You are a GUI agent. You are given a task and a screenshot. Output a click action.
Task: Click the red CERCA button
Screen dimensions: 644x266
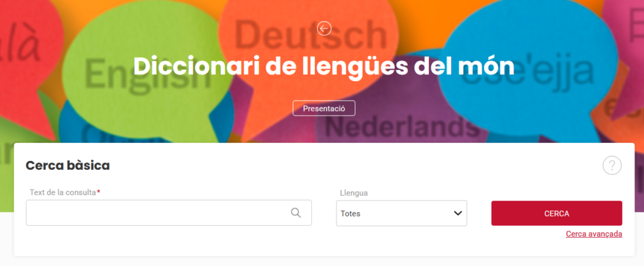pos(557,213)
